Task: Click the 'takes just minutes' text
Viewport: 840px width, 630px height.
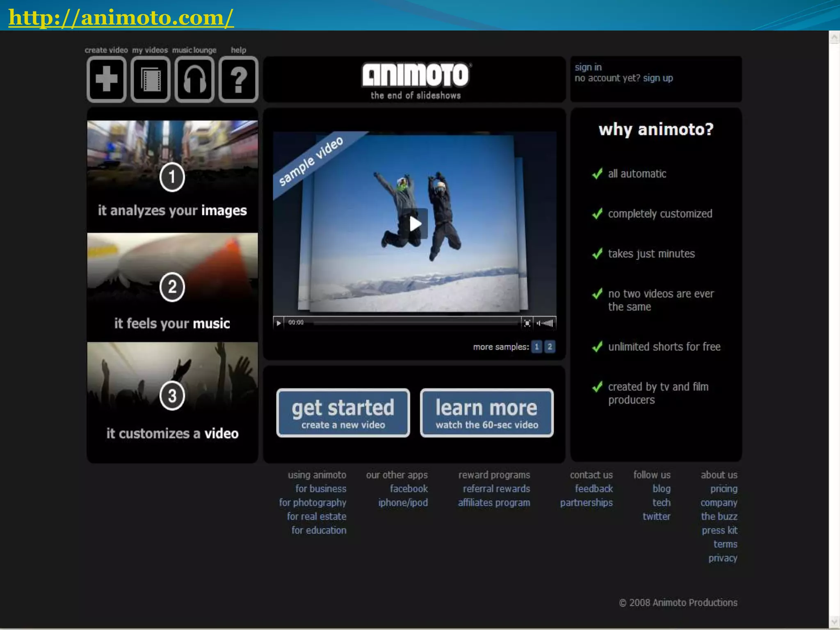Action: [x=651, y=254]
